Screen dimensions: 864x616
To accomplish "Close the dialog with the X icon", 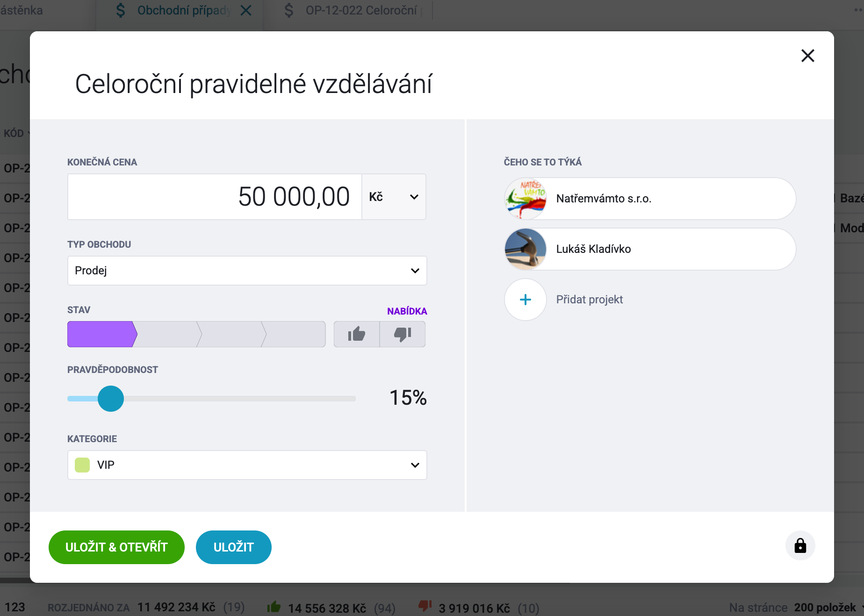I will 807,56.
